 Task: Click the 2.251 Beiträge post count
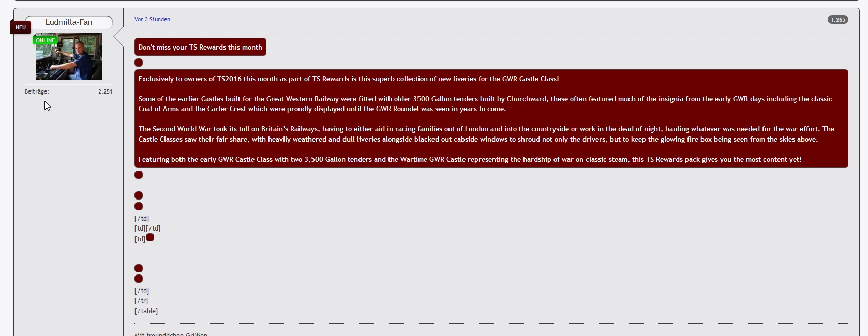tap(105, 91)
